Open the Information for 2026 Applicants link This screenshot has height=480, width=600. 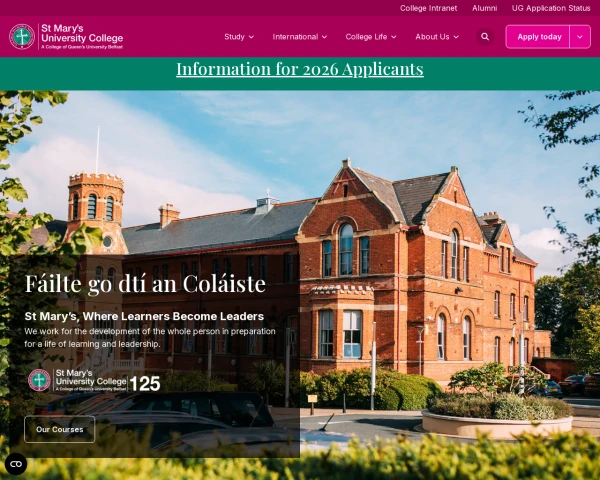point(300,69)
